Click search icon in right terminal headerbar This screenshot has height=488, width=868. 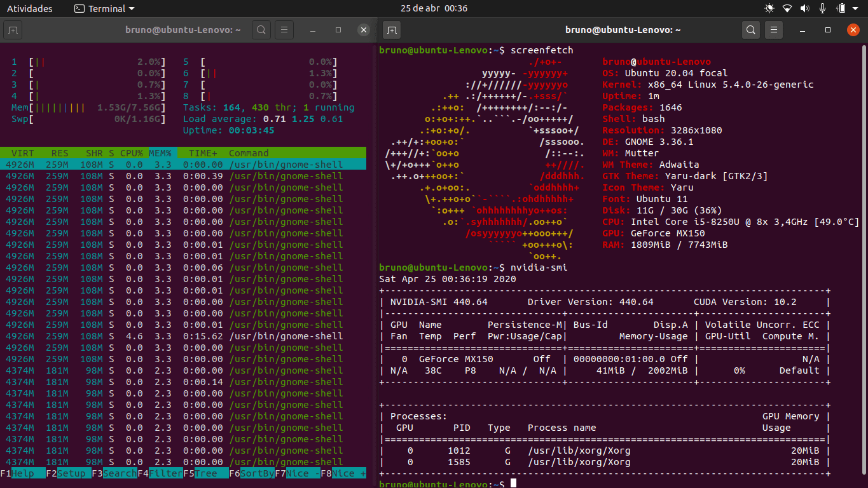coord(751,30)
